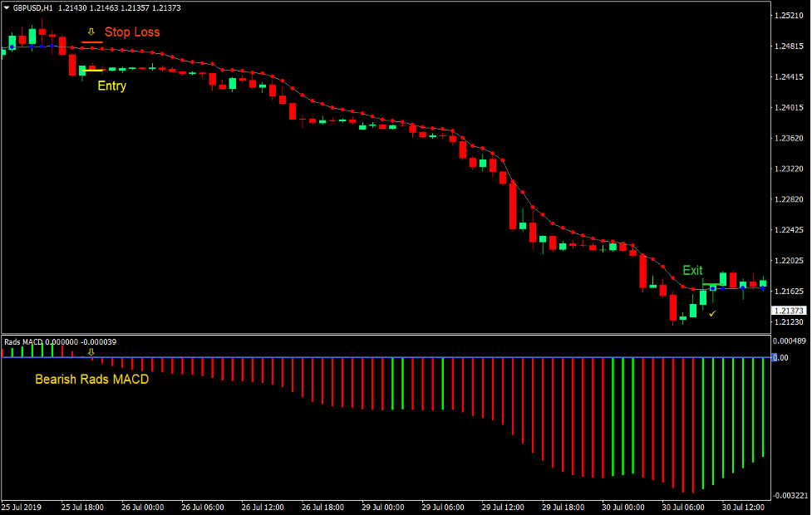The width and height of the screenshot is (812, 515).
Task: Select the yellow Entry price marker
Action: [x=93, y=71]
